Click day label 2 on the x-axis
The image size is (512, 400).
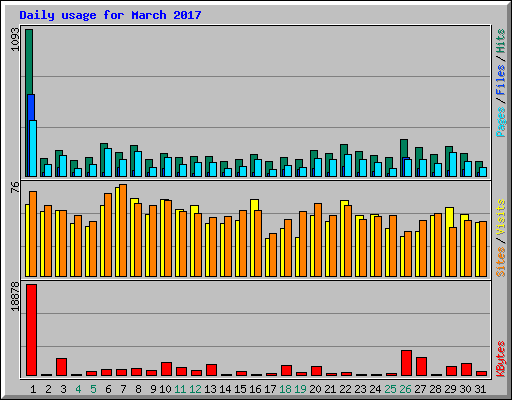(48, 389)
